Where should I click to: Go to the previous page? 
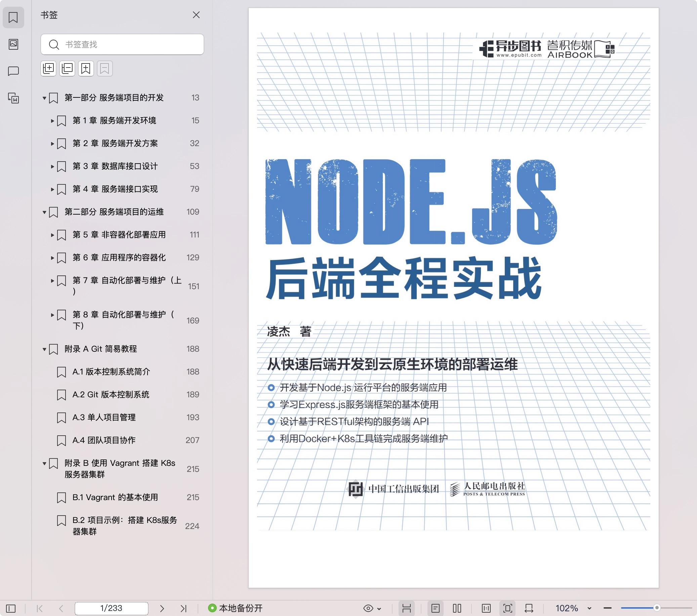click(x=61, y=608)
